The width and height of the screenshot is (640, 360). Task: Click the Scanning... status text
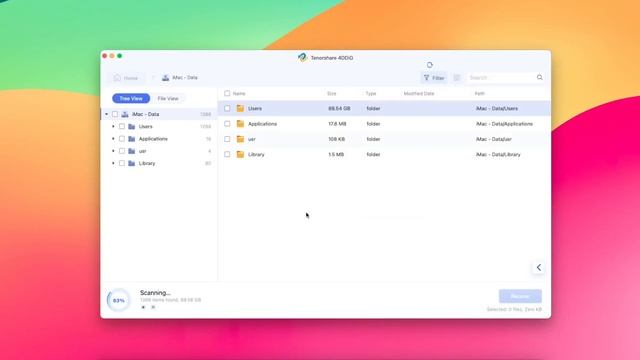click(x=155, y=293)
